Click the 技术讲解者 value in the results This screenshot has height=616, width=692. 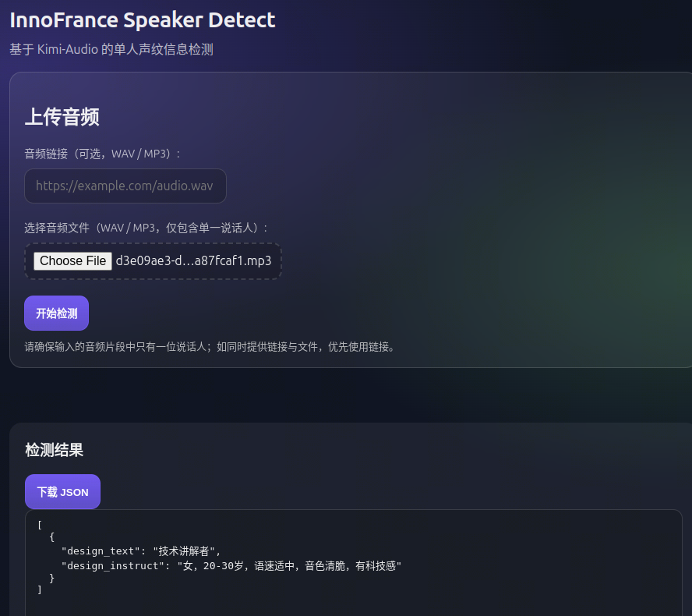[187, 551]
